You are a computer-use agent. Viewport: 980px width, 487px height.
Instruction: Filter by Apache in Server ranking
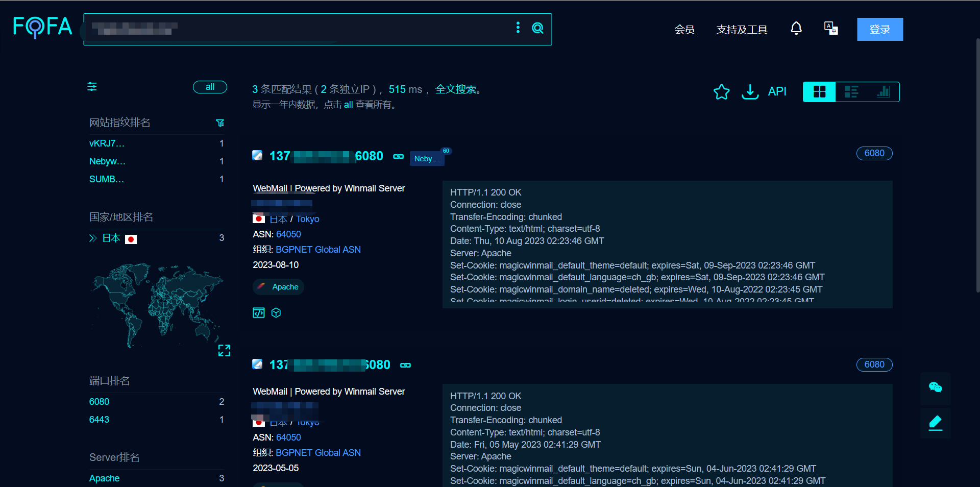104,478
